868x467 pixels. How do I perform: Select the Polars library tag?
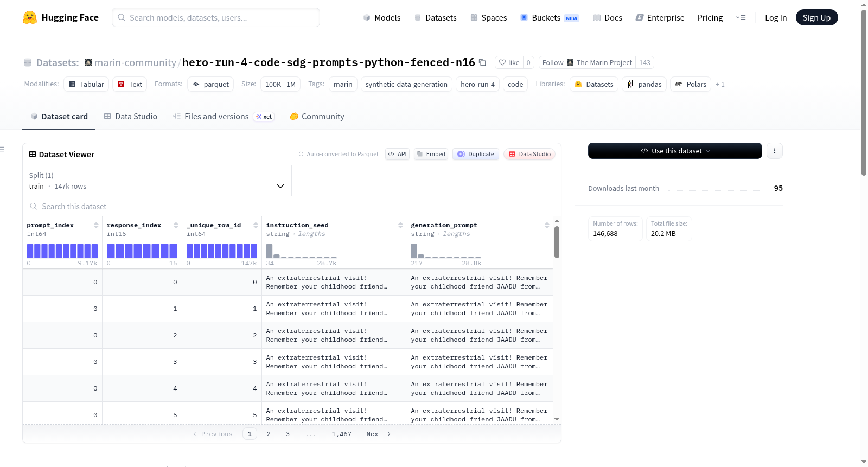click(x=690, y=84)
